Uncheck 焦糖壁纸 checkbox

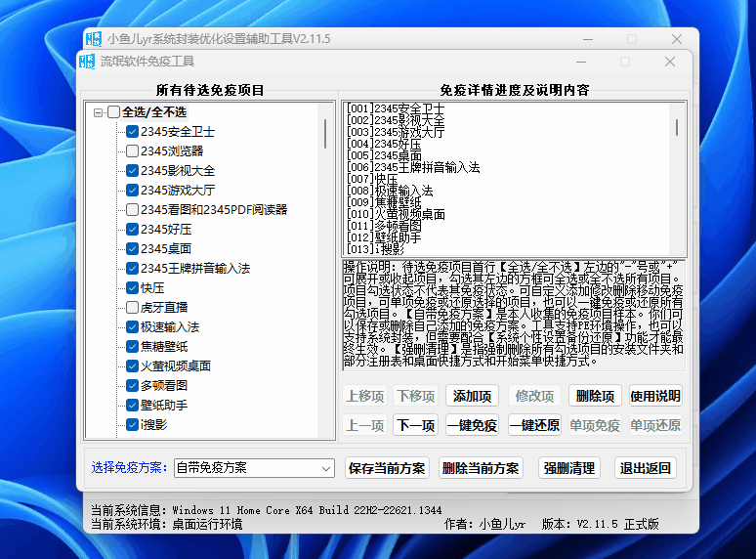(132, 346)
